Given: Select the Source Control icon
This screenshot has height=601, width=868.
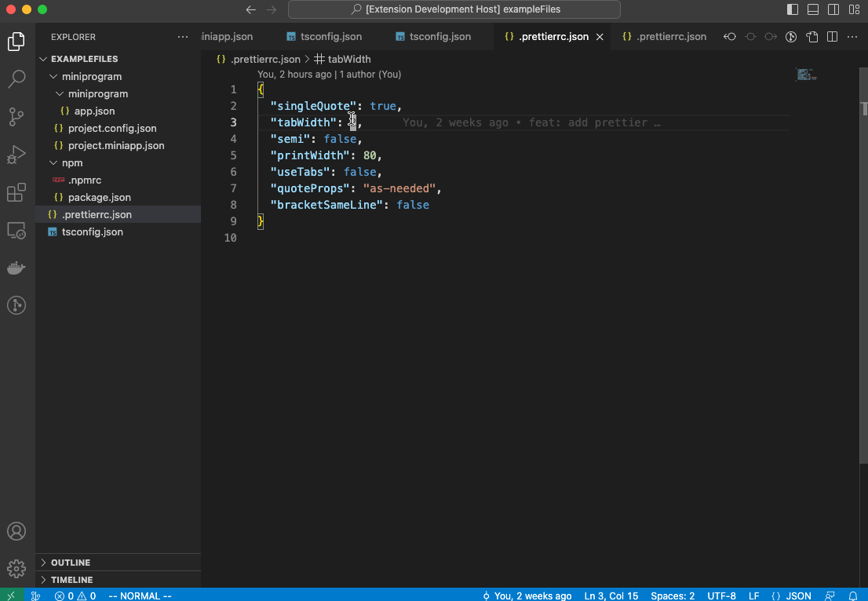Looking at the screenshot, I should click(16, 116).
